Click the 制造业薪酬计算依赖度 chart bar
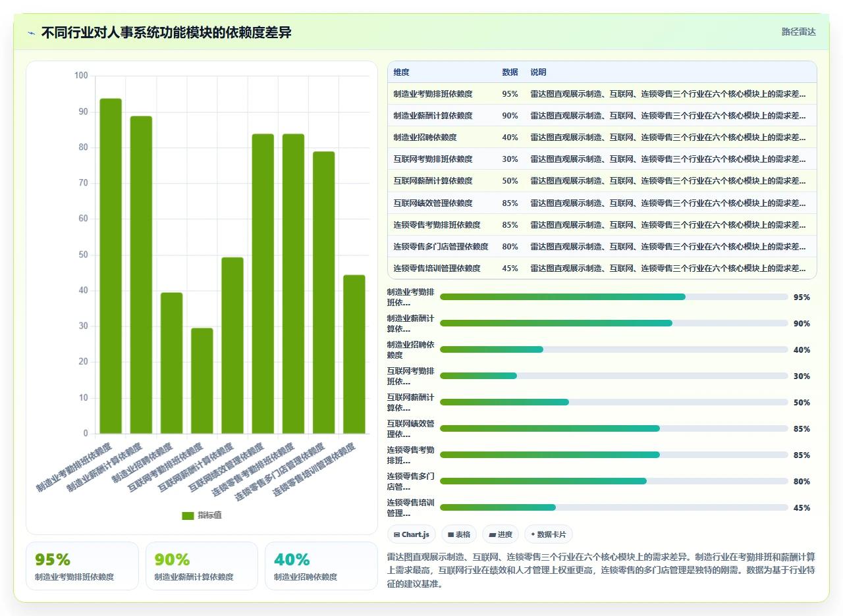 tap(141, 275)
